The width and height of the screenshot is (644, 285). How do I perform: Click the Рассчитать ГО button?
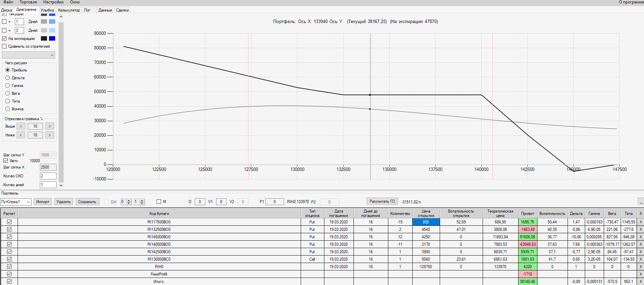pos(382,201)
